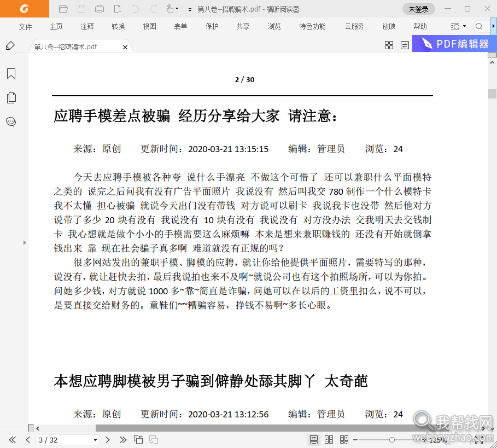Image resolution: width=497 pixels, height=448 pixels.
Task: Select the eraser-shaped tool icon at left
Action: [10, 45]
